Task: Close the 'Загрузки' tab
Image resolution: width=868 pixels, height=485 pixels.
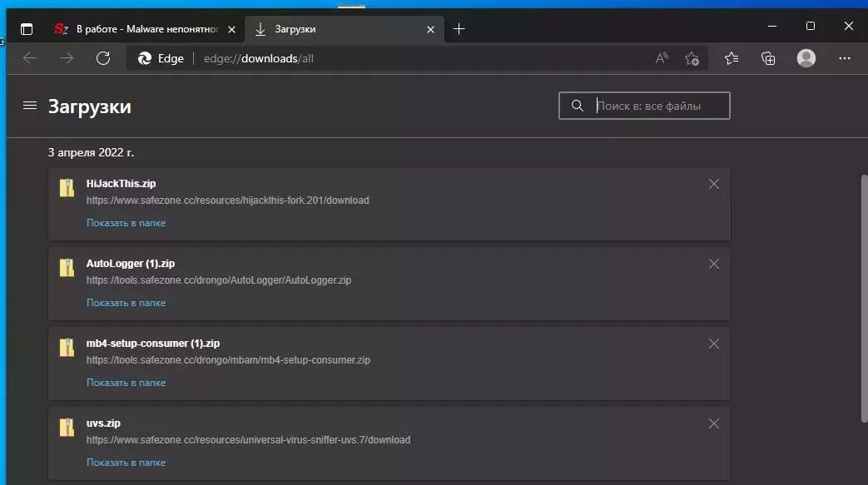Action: click(431, 30)
